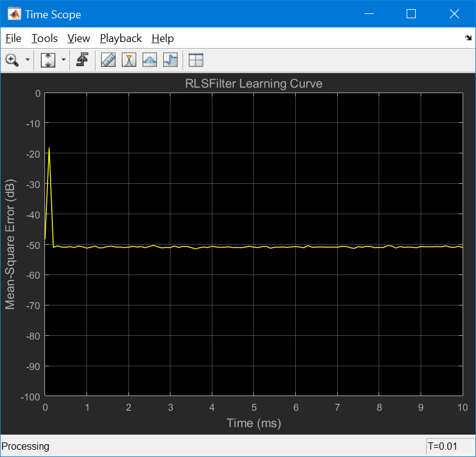Toggle Cursor Measurements ruler icon

click(x=108, y=60)
